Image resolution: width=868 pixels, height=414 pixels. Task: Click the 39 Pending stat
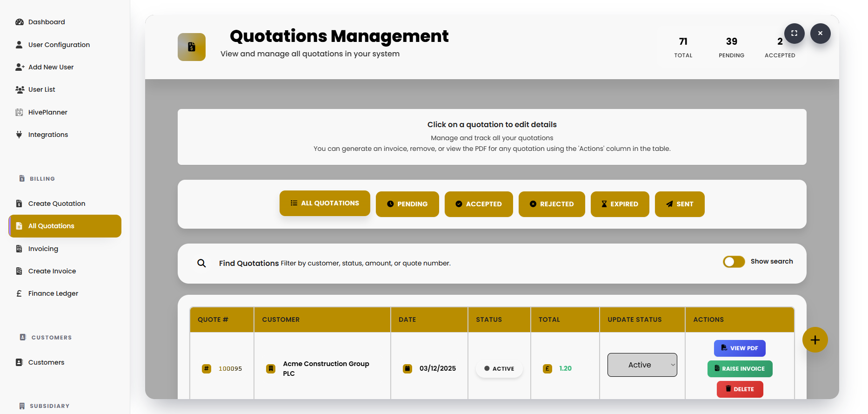click(x=732, y=48)
